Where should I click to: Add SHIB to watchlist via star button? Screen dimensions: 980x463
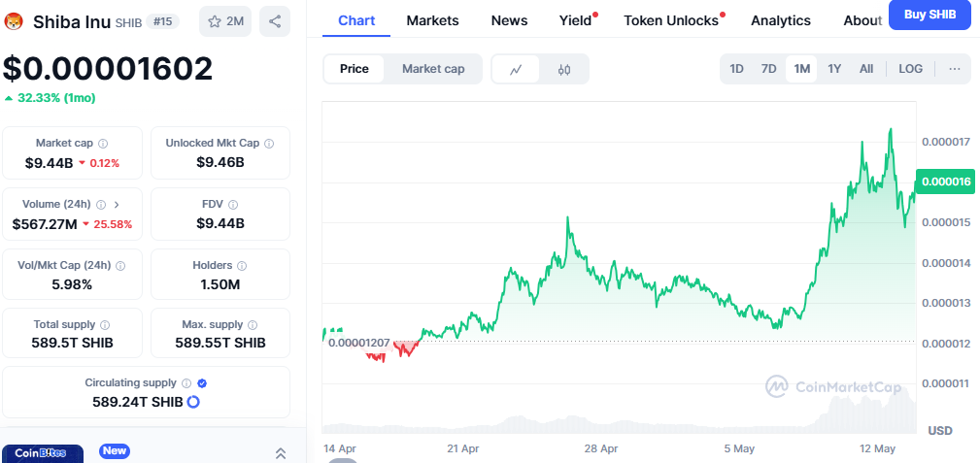[225, 22]
